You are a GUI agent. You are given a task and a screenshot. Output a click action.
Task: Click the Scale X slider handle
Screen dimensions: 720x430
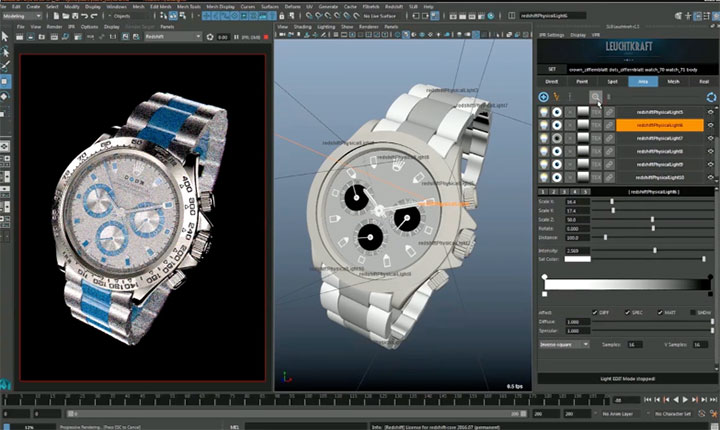click(612, 202)
